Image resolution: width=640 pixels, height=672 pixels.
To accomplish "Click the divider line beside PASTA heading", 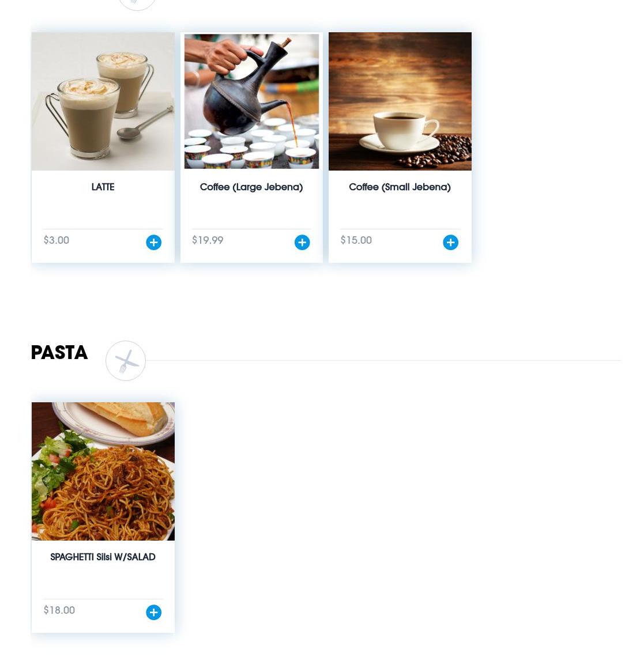I will [x=383, y=360].
